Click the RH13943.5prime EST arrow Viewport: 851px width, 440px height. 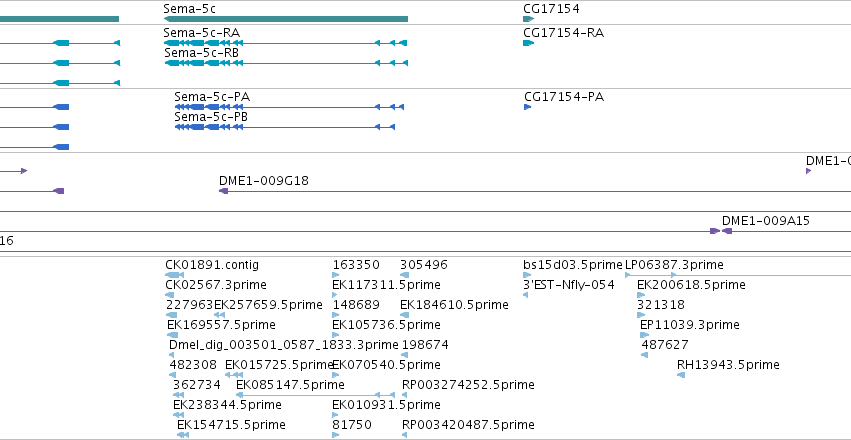681,375
